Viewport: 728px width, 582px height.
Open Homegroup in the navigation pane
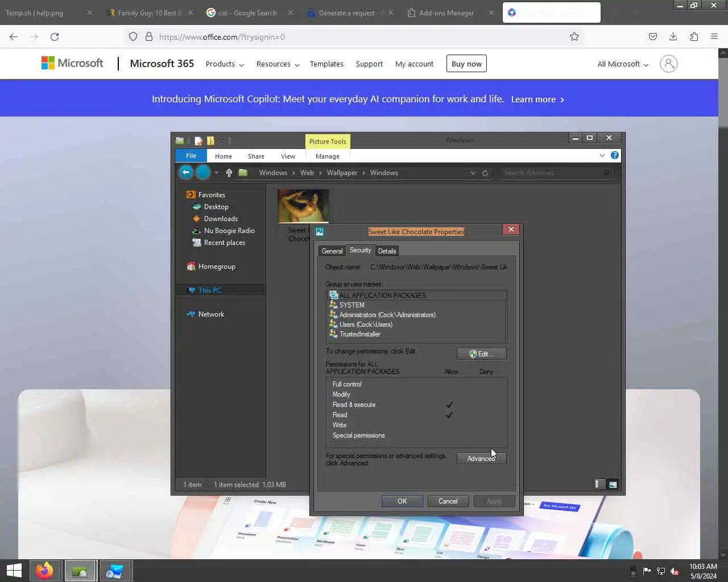coord(216,266)
